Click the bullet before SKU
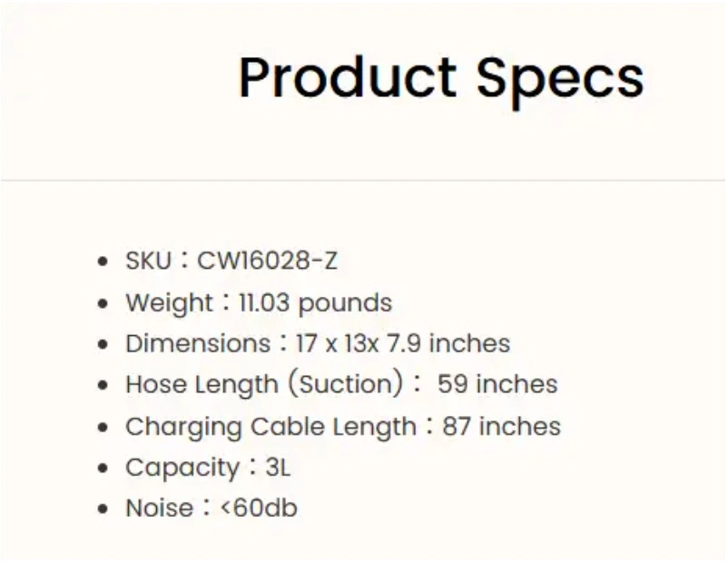This screenshot has height=564, width=728. (x=103, y=261)
